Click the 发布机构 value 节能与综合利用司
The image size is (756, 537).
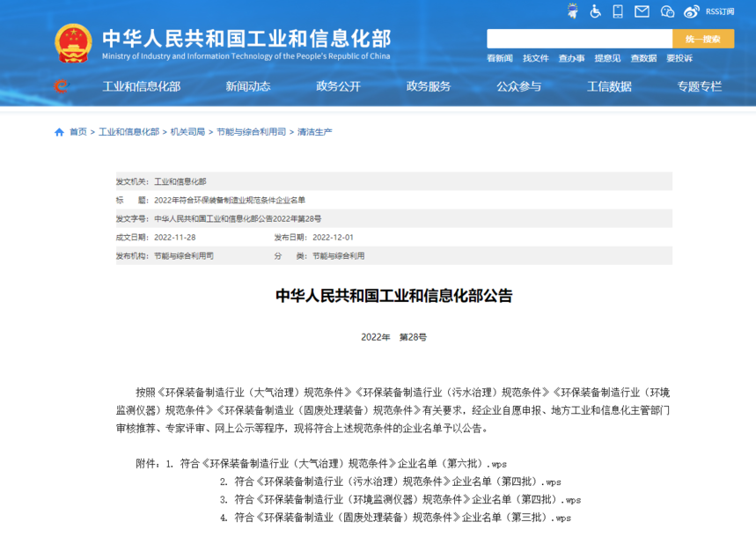point(184,255)
